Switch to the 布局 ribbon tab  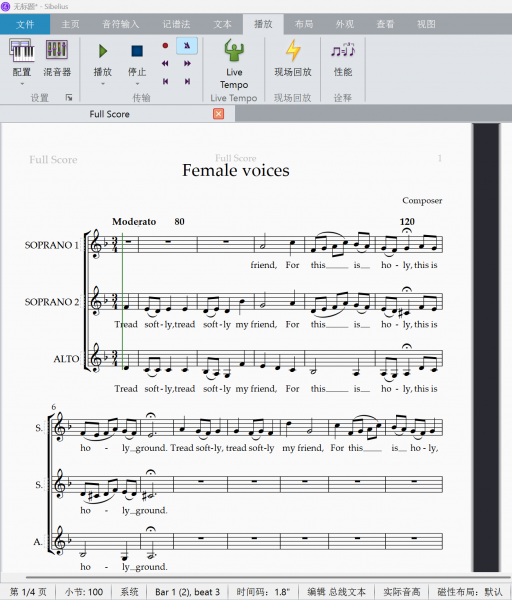(304, 24)
